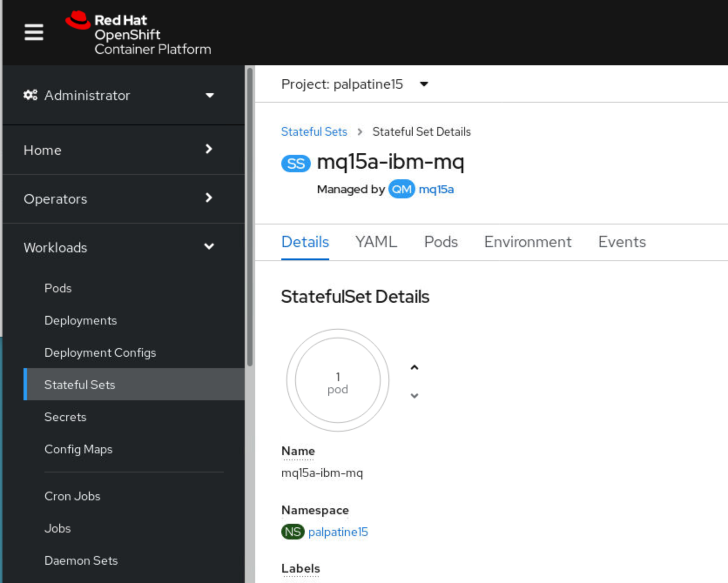This screenshot has height=583, width=728.
Task: Go to Pods in the sidebar
Action: click(x=134, y=288)
